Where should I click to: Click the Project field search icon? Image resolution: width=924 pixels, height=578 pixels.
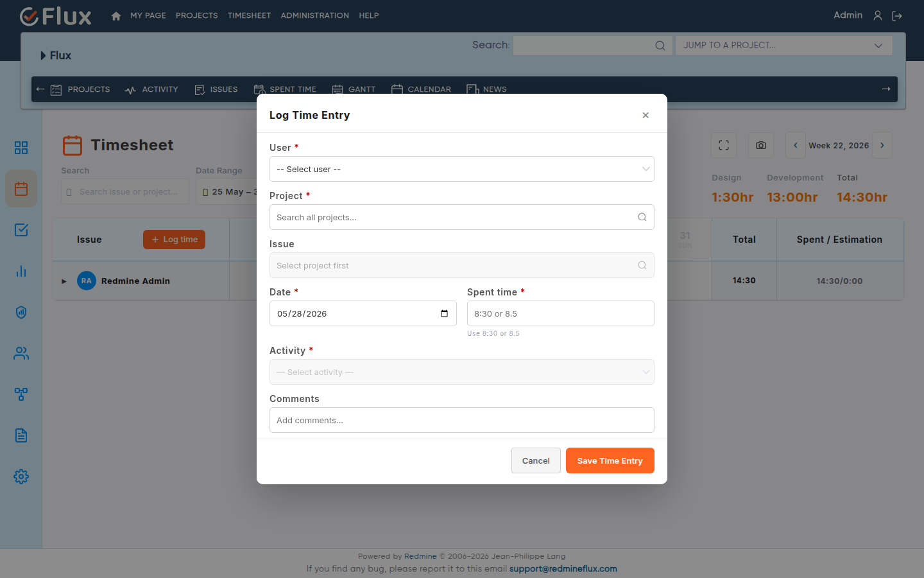tap(642, 217)
